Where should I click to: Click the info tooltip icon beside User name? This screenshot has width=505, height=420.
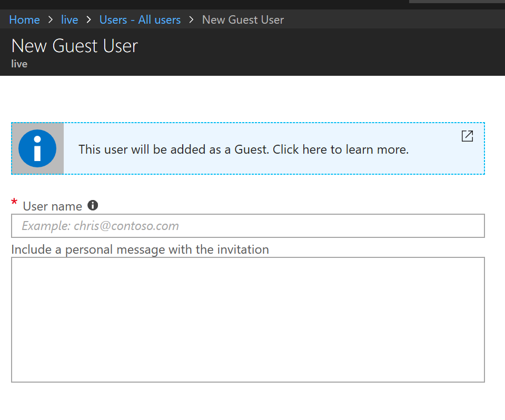(93, 205)
